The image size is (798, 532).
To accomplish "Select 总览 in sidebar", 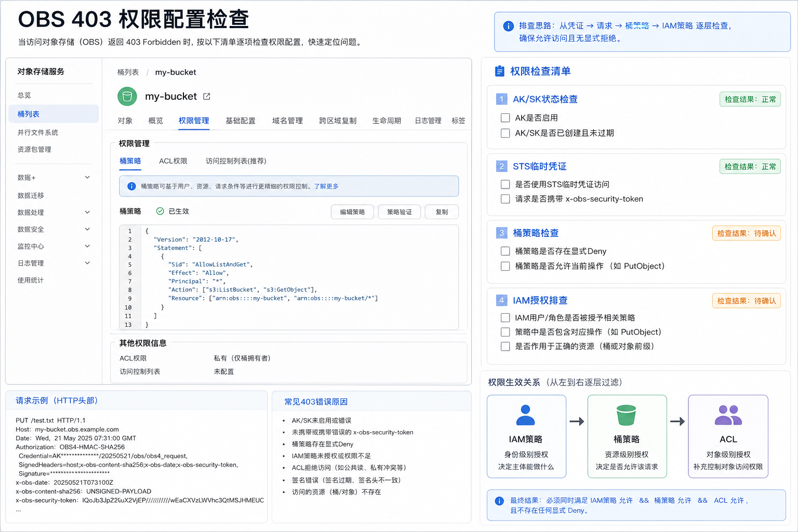I will [x=24, y=95].
